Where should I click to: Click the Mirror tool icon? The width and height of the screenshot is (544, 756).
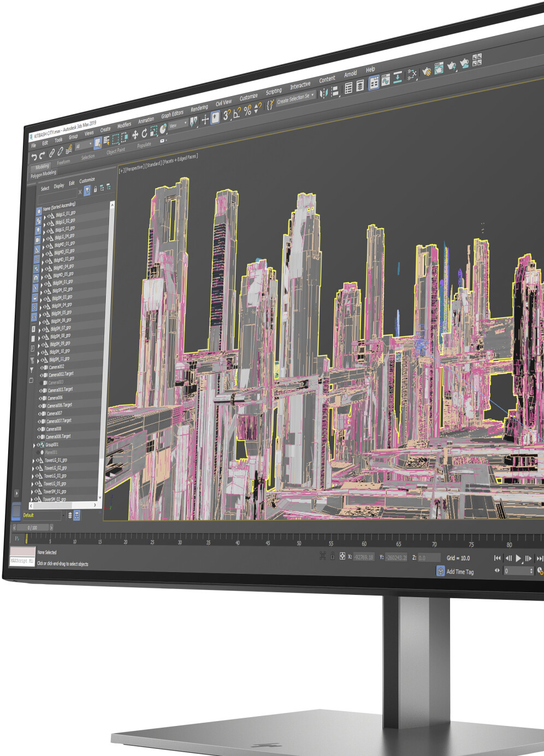tap(324, 93)
